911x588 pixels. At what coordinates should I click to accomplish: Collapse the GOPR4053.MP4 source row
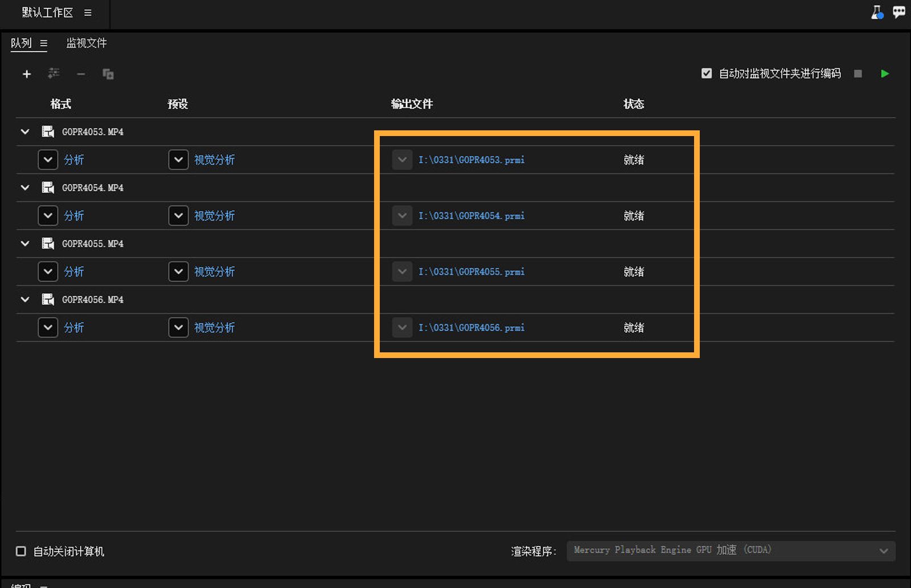point(25,132)
